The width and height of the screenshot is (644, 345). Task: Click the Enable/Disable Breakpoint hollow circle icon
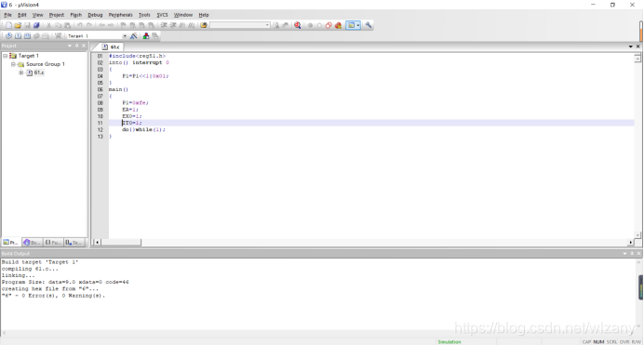click(319, 25)
